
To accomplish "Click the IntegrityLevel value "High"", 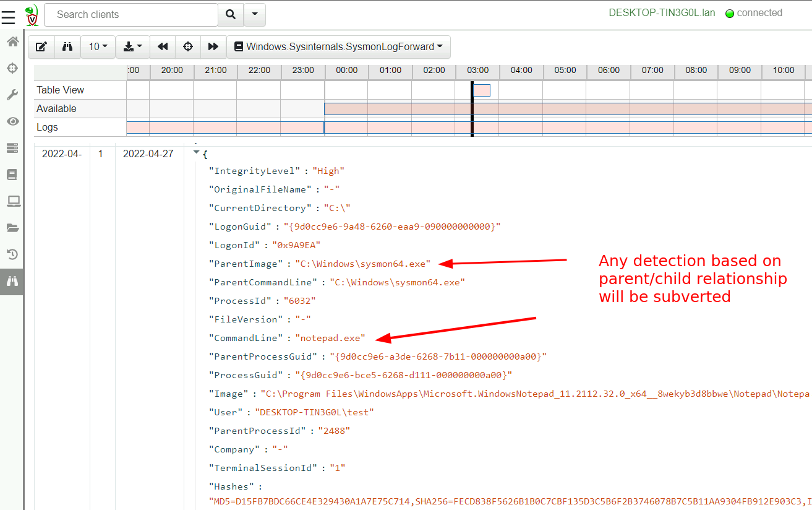I will (328, 171).
